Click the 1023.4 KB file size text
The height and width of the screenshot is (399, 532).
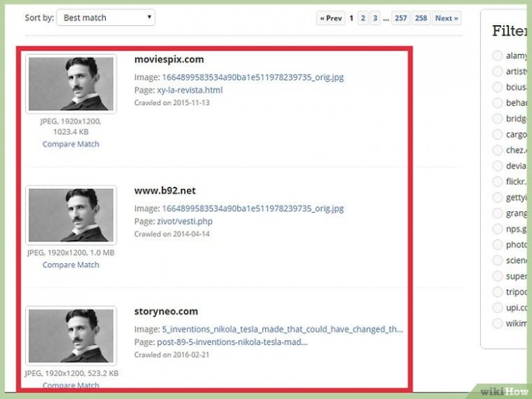click(71, 132)
